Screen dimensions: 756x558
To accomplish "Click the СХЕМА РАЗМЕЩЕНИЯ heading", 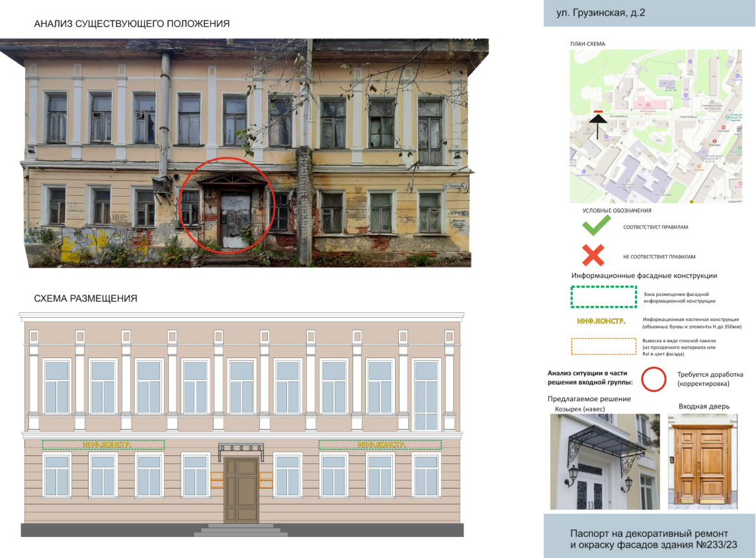I will (x=85, y=299).
